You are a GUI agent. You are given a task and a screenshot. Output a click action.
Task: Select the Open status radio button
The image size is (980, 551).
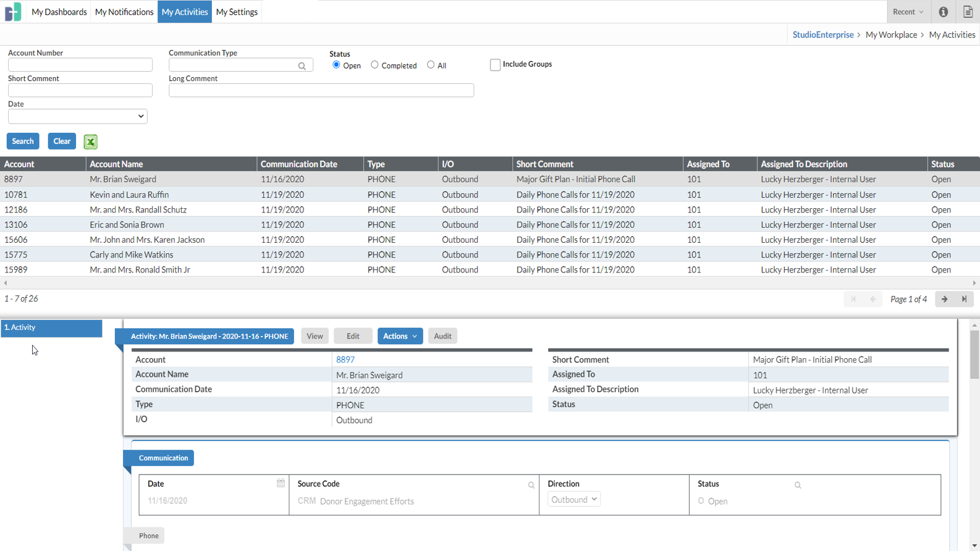pos(336,65)
